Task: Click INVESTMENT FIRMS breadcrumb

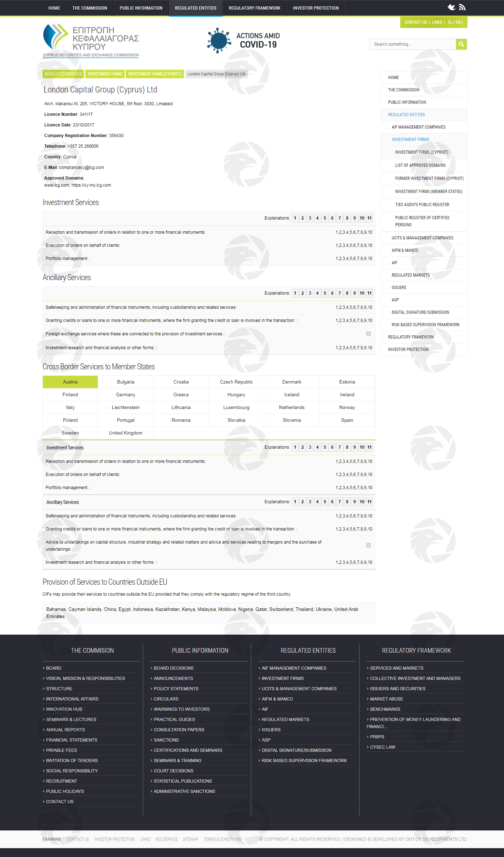Action: pyautogui.click(x=105, y=74)
